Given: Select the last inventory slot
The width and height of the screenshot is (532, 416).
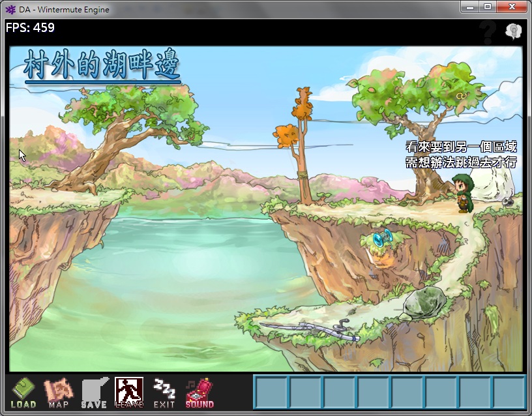Looking at the screenshot, I should (x=508, y=392).
